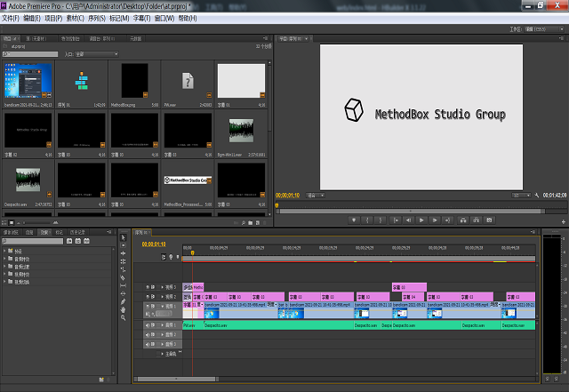Select the Pen tool
This screenshot has height=392, width=569.
[x=123, y=301]
